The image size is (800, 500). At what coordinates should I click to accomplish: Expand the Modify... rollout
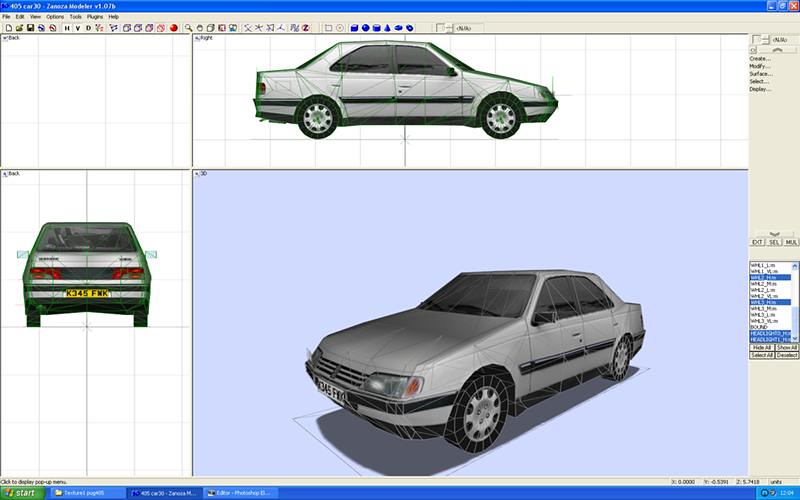[x=760, y=66]
